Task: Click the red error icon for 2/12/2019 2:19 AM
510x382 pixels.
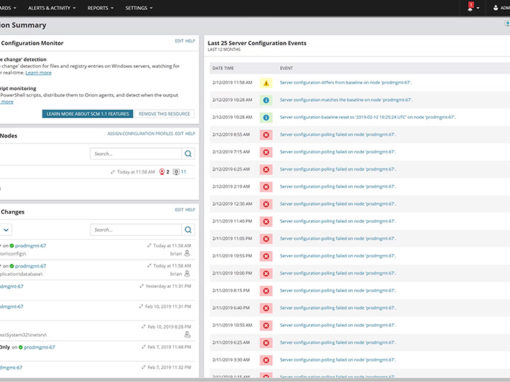Action: coord(266,187)
